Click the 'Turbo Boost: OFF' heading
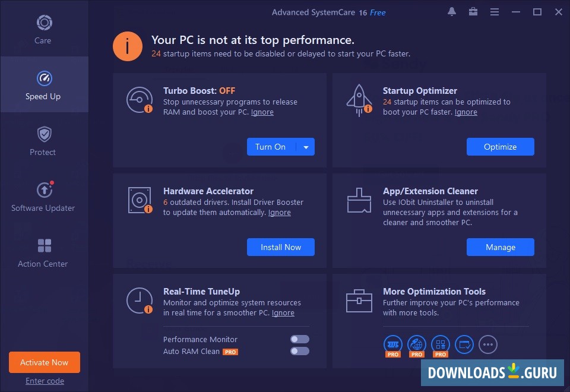 [199, 90]
